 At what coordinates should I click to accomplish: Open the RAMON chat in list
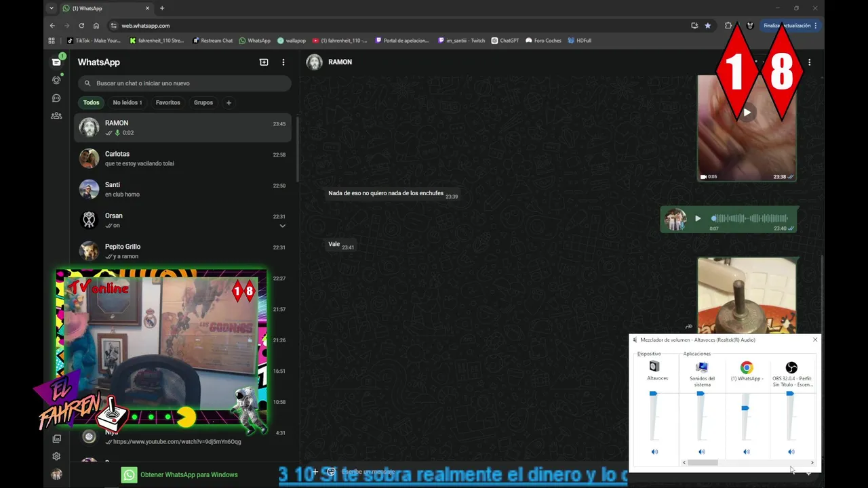(x=182, y=127)
